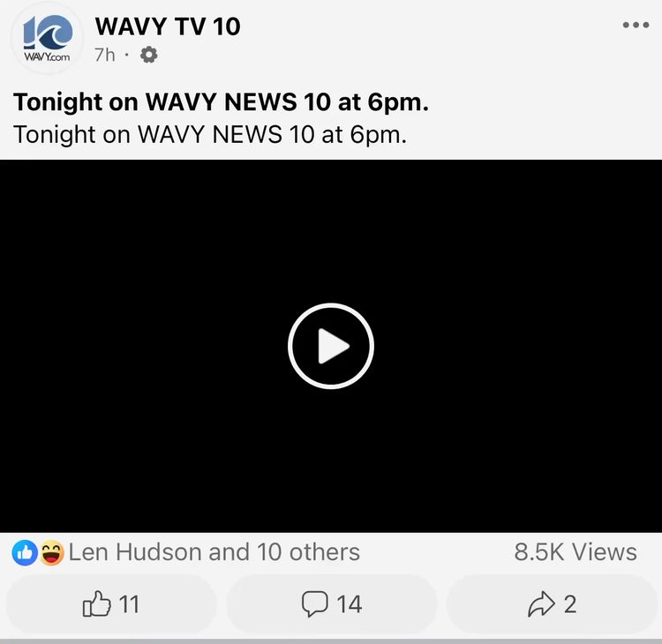662x644 pixels.
Task: Open the WAVY TV 10 profile logo
Action: 47,39
